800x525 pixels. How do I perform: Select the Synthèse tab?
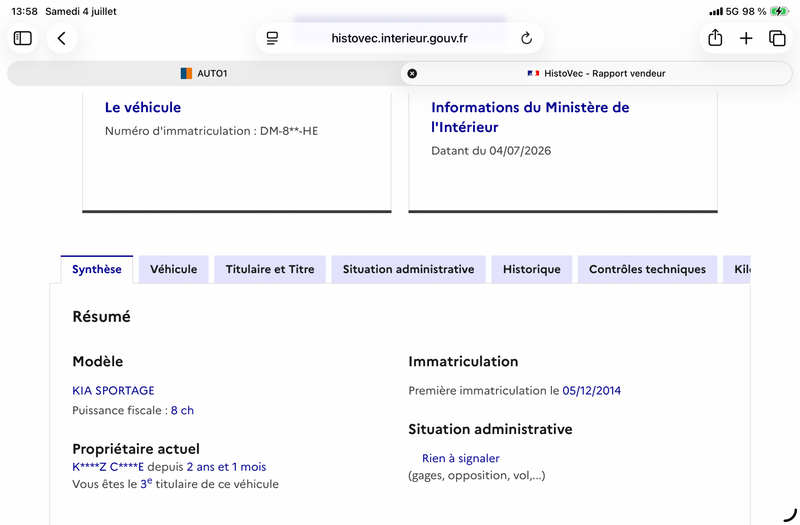[x=97, y=269]
